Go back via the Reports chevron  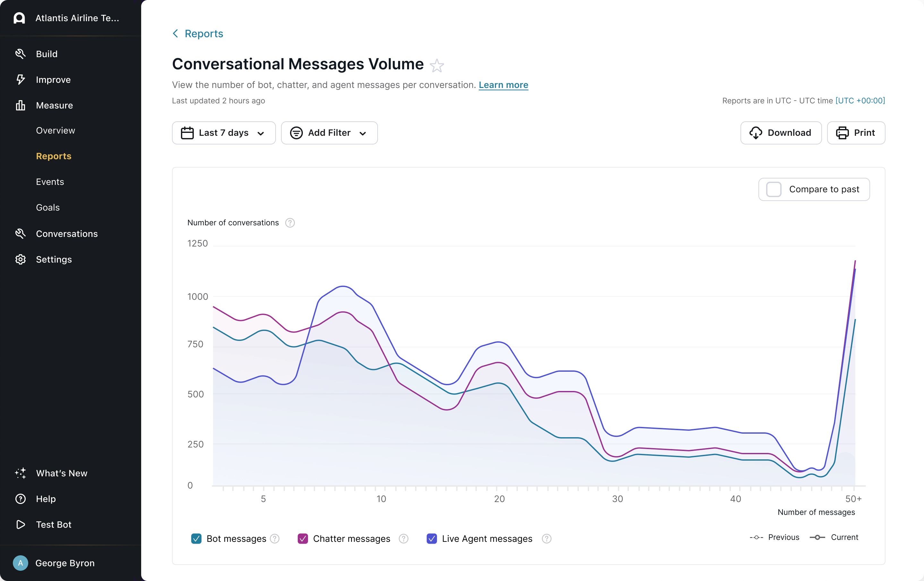coord(176,34)
